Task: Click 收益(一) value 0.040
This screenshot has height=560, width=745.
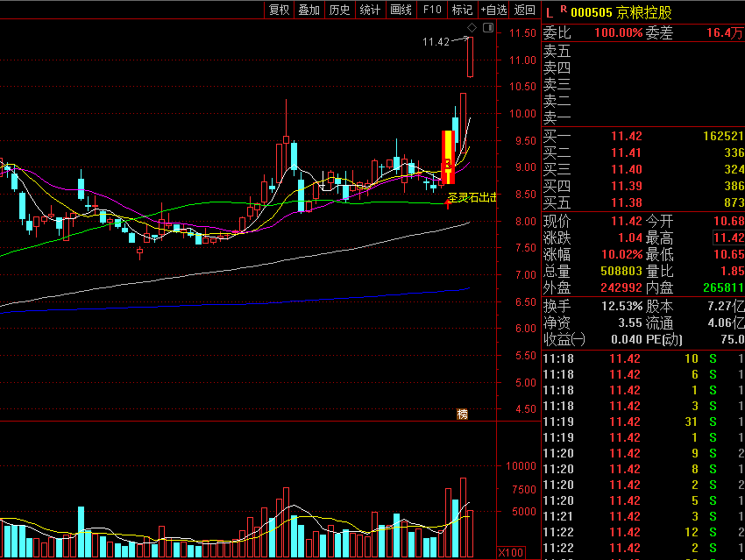Action: pyautogui.click(x=626, y=340)
